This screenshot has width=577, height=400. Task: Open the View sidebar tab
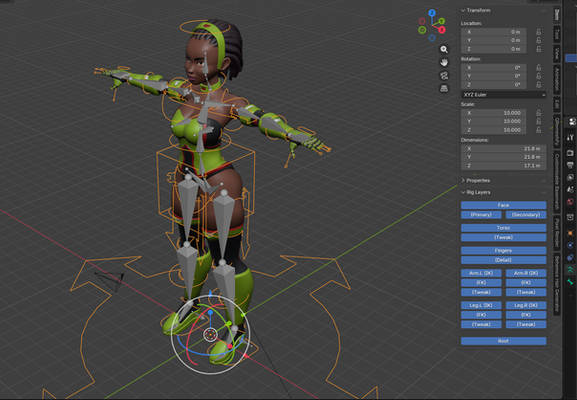pos(557,54)
